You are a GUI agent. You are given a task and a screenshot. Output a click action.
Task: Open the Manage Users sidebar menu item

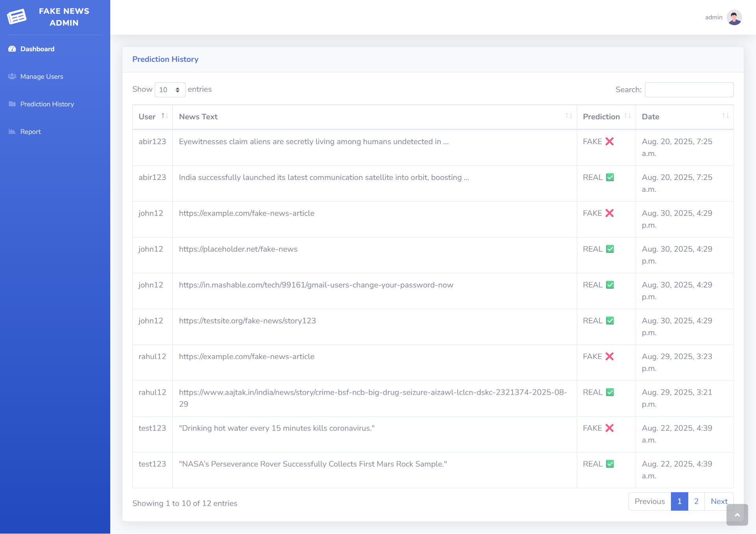point(42,76)
